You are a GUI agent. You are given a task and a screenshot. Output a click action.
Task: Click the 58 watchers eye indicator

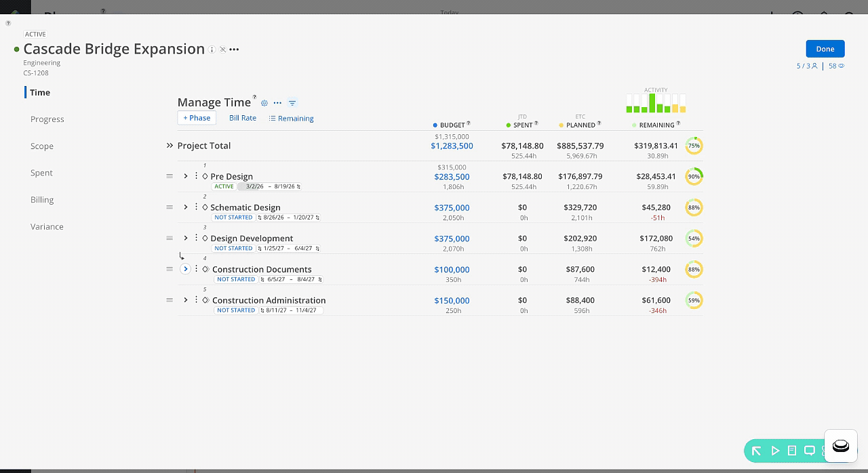point(836,66)
